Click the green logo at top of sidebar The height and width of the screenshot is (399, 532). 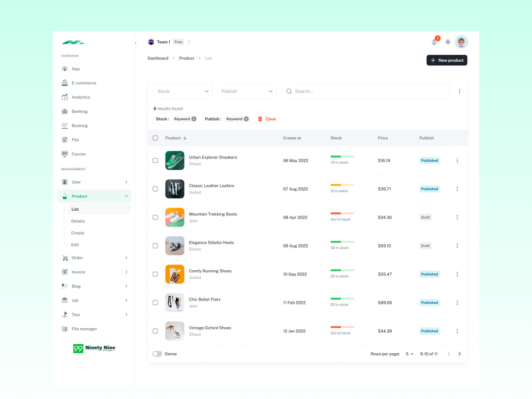[x=73, y=43]
